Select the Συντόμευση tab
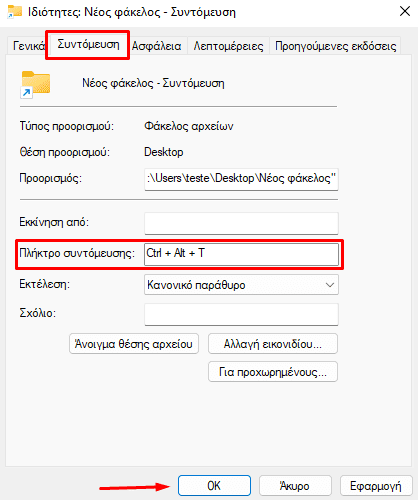This screenshot has height=500, width=418. 88,44
